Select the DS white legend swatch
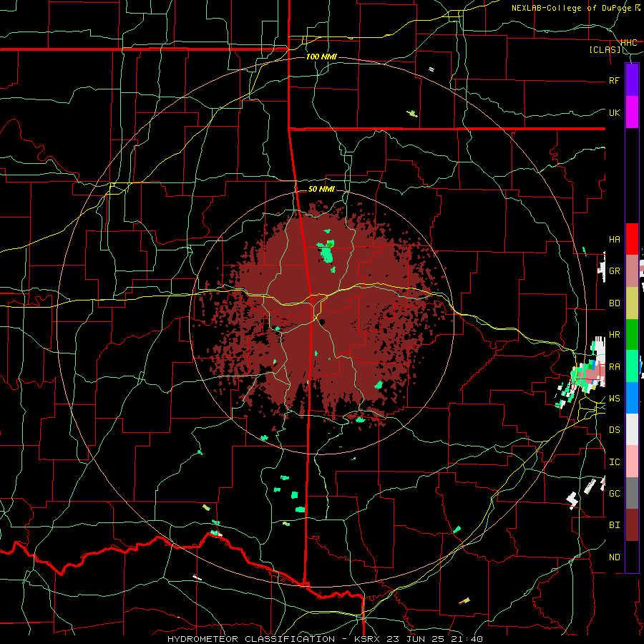 pyautogui.click(x=632, y=429)
